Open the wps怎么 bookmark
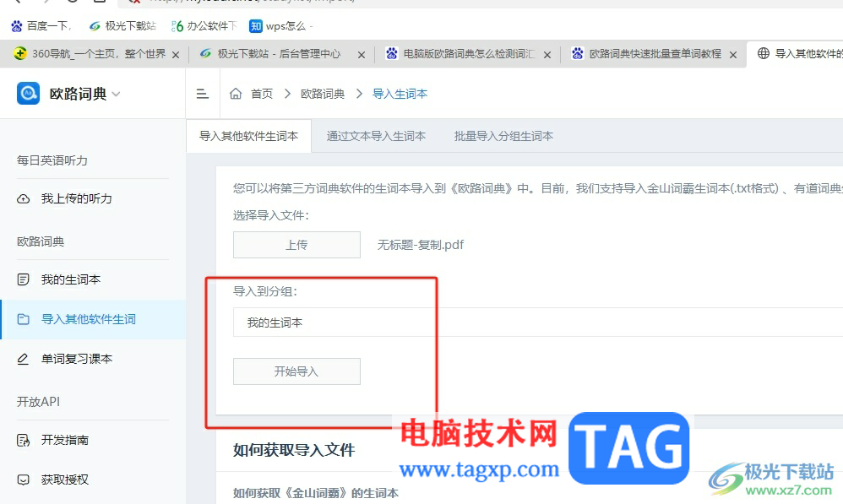The image size is (843, 504). [280, 26]
